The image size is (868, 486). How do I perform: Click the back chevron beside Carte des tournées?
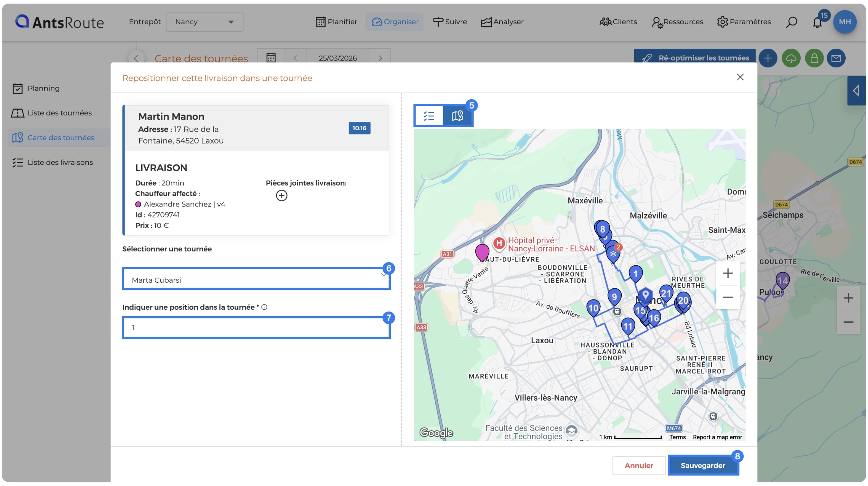136,58
